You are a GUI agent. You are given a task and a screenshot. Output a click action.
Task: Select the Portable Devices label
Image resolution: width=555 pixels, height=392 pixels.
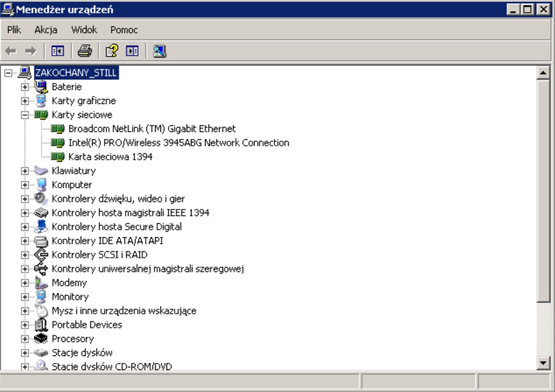pyautogui.click(x=87, y=325)
